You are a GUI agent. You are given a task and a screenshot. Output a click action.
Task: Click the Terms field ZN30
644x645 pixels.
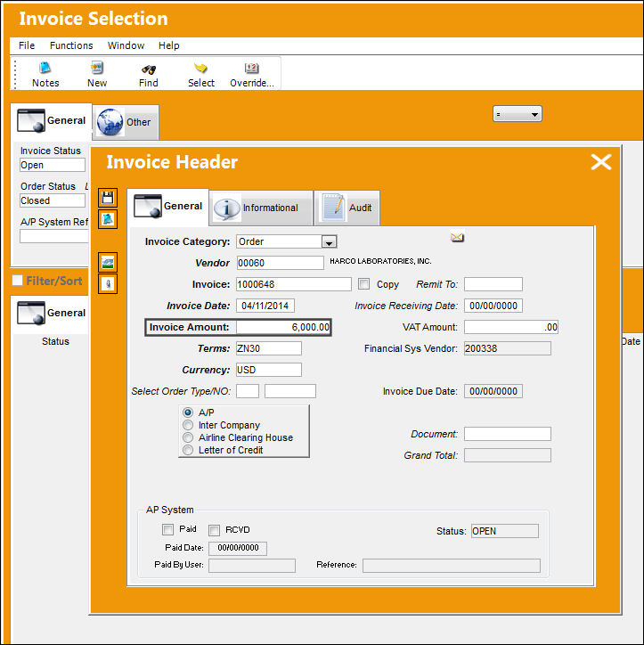point(269,348)
